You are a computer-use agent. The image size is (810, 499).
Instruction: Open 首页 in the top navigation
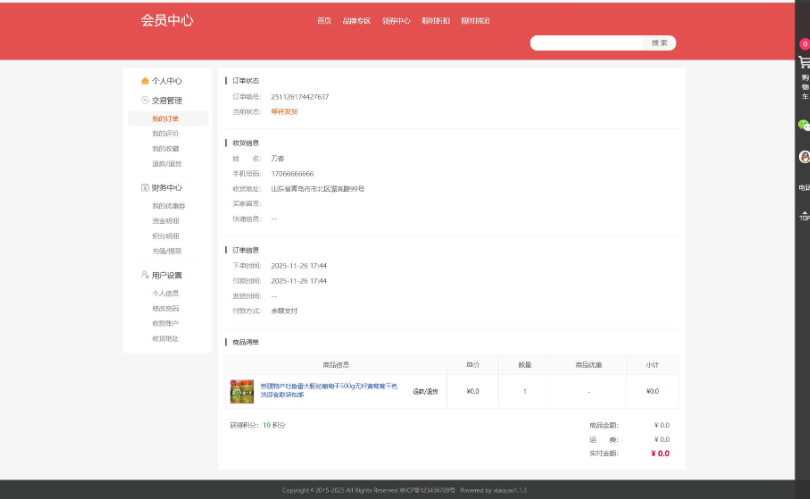[x=324, y=21]
